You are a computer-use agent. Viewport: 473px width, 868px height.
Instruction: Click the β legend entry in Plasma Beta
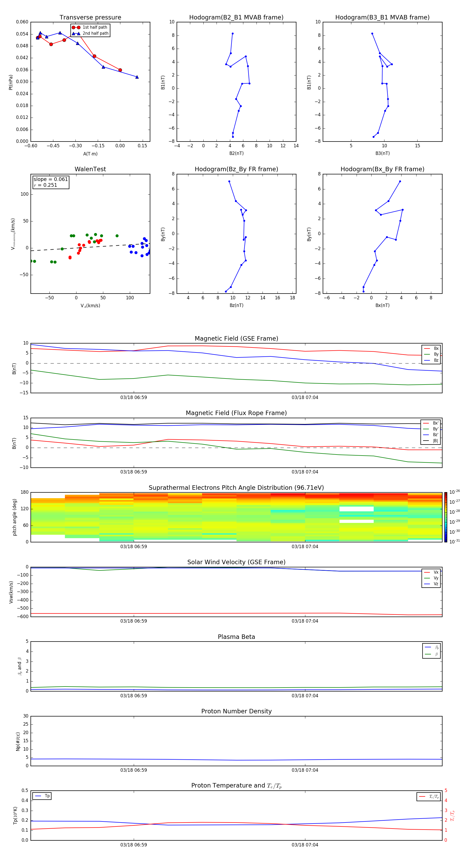[x=431, y=654]
